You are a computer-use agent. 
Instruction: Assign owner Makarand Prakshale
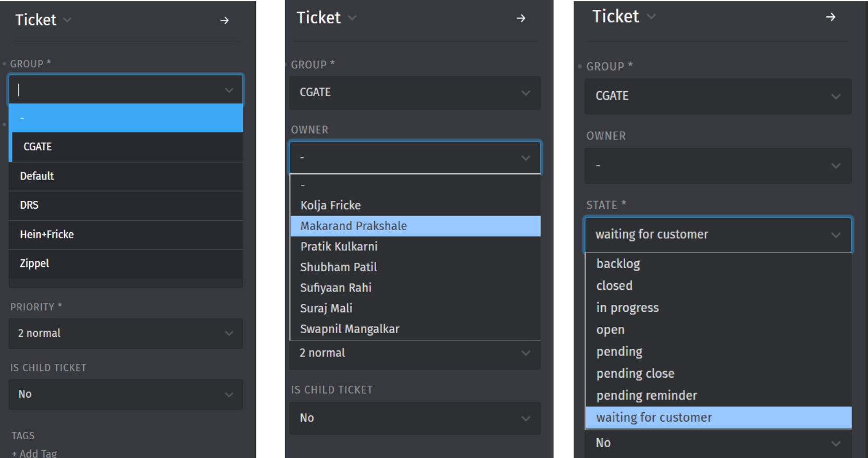354,226
